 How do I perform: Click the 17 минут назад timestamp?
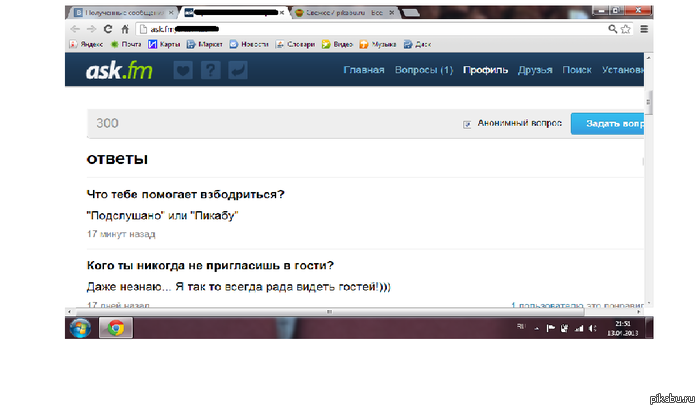(x=121, y=234)
